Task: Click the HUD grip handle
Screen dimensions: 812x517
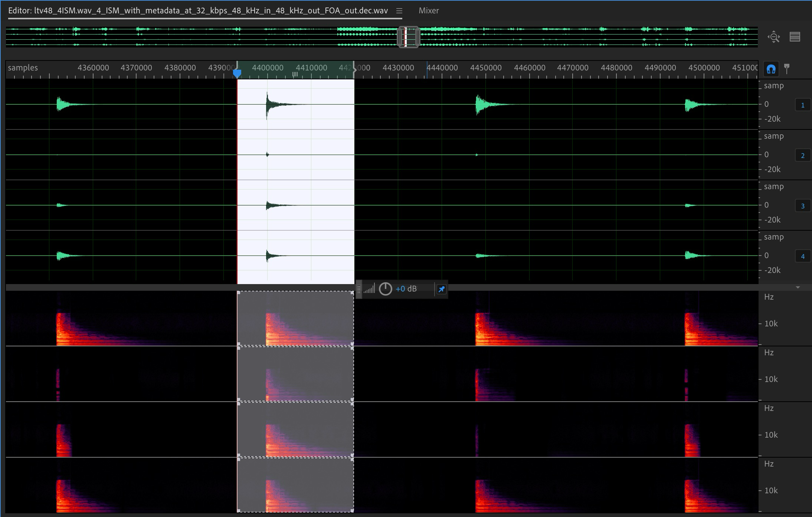Action: [x=358, y=289]
